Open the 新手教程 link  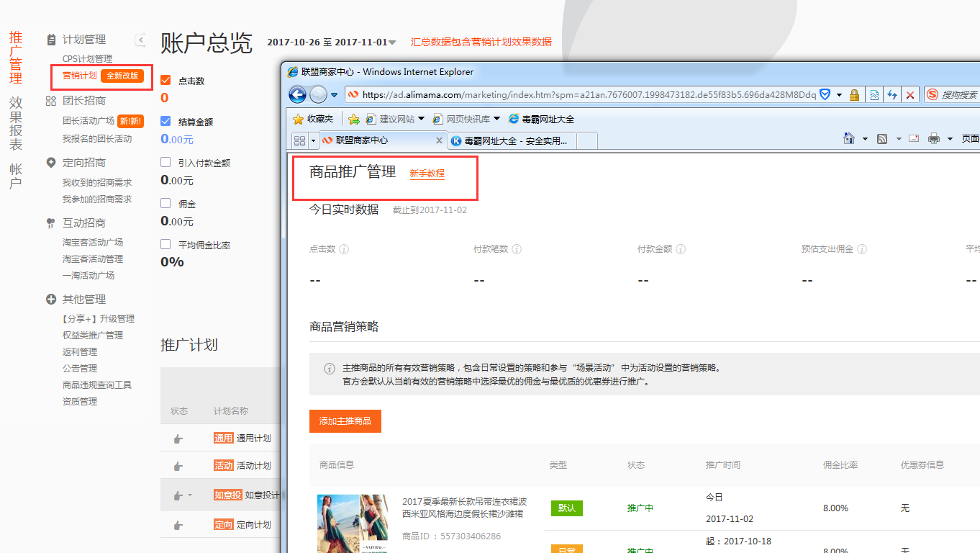click(427, 174)
